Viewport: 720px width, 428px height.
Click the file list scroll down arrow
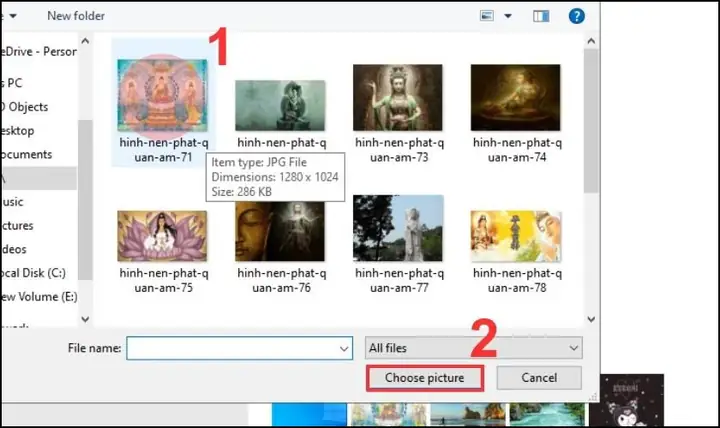pyautogui.click(x=591, y=319)
